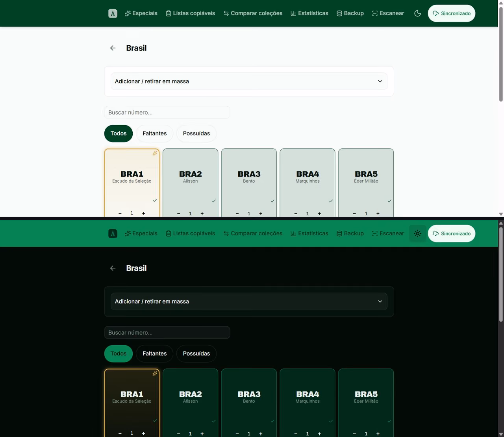
Task: Switch to light mode with the sun icon
Action: (418, 233)
